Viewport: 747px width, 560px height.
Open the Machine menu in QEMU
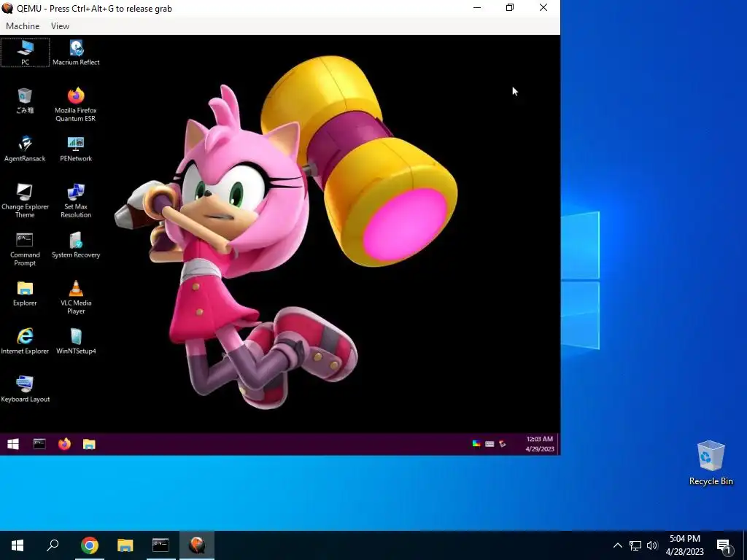coord(23,26)
